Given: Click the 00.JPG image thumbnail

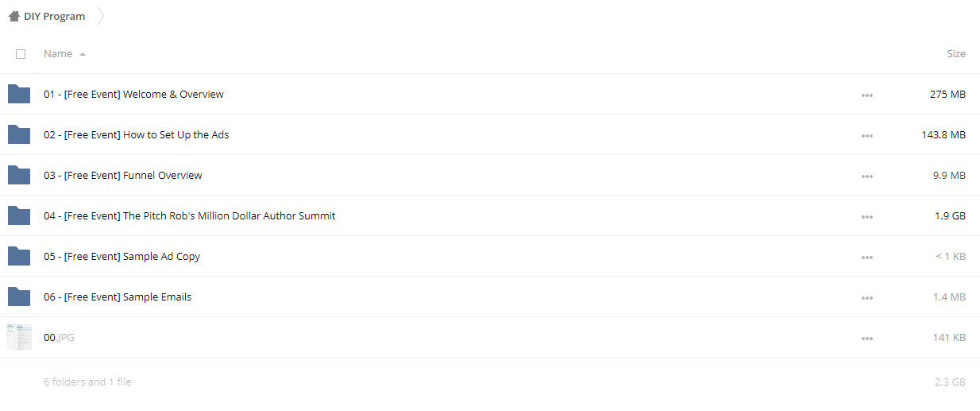Looking at the screenshot, I should click(x=19, y=337).
